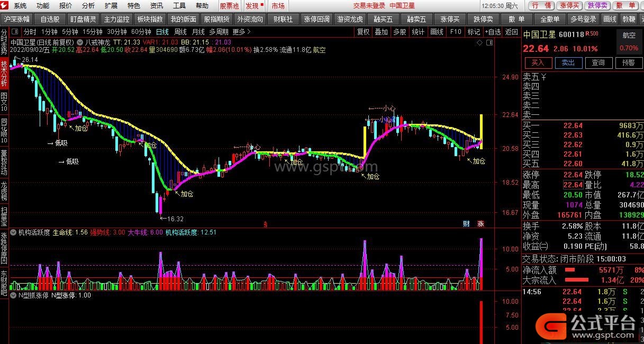This screenshot has height=344, width=644.
Task: Open 外资流向 from the toolbar
Action: [x=250, y=19]
